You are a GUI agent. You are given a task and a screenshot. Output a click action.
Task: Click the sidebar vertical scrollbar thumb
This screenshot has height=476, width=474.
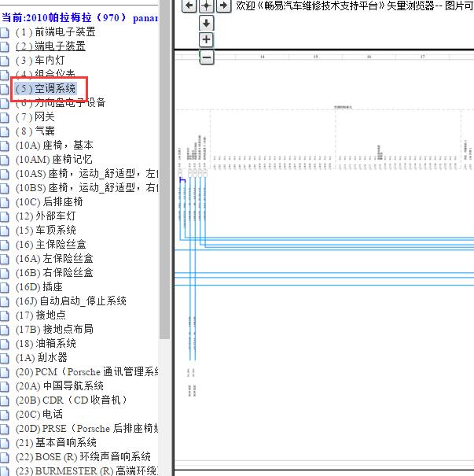(x=164, y=169)
